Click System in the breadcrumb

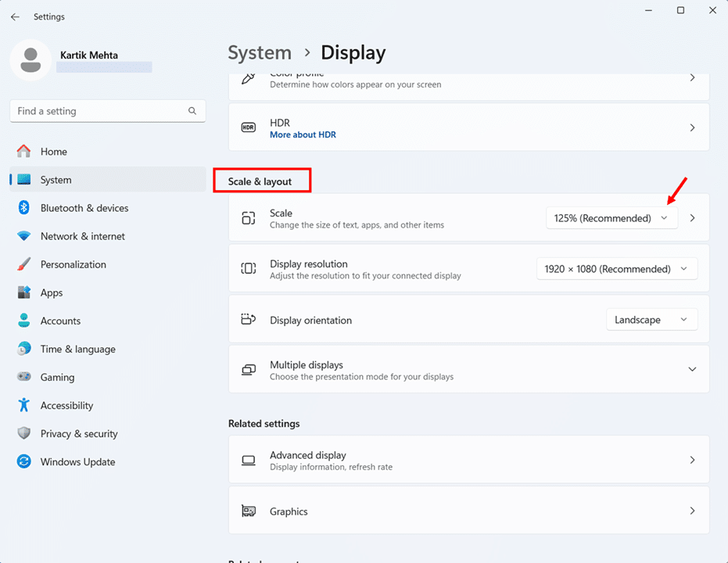coord(260,53)
